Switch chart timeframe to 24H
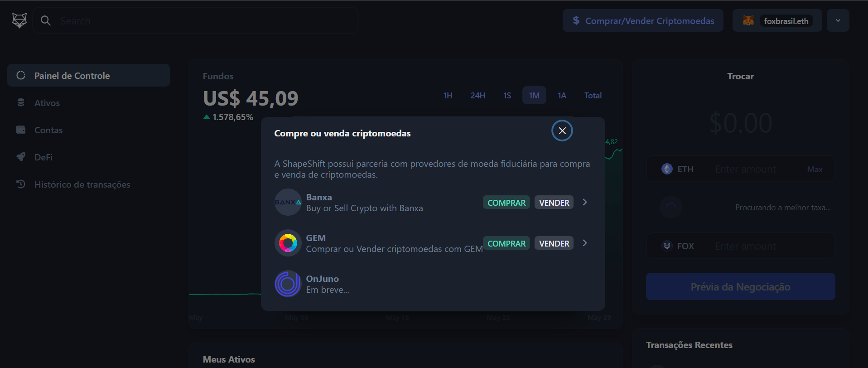Viewport: 868px width, 368px height. pos(477,96)
